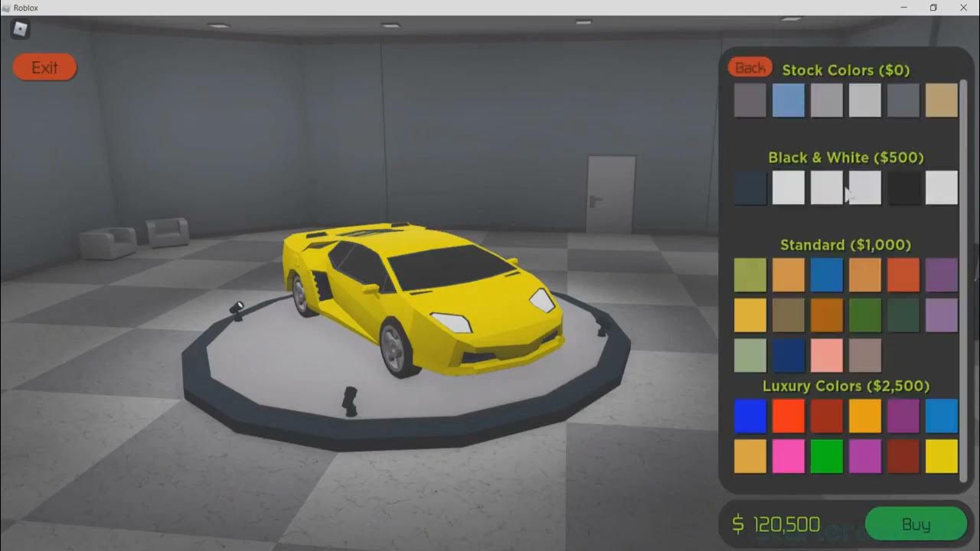The image size is (980, 551).
Task: Select the black swatch in Black & White
Action: pyautogui.click(x=903, y=187)
